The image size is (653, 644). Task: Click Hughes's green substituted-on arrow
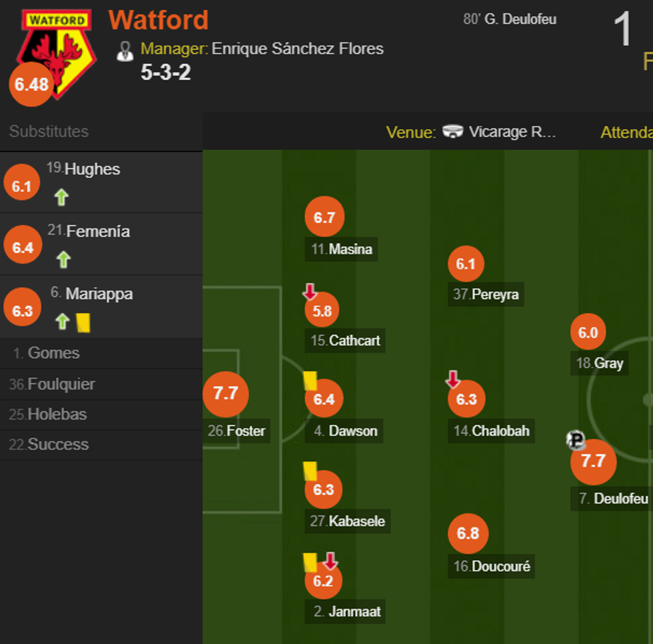[x=61, y=197]
